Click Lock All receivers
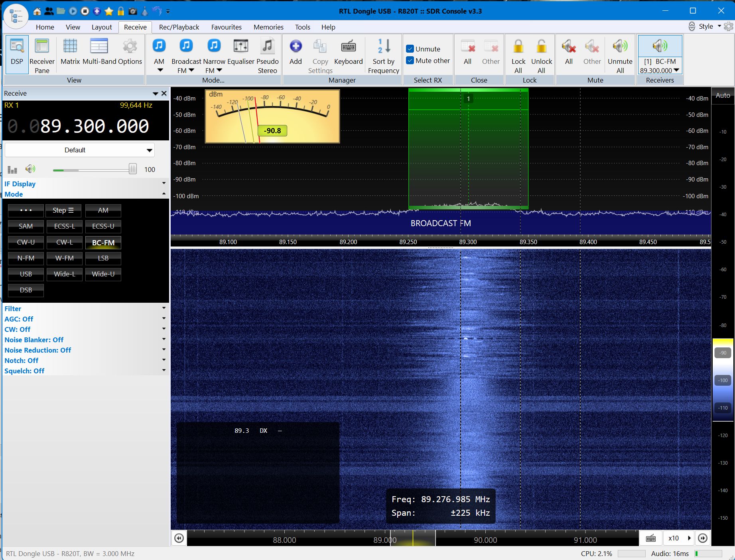 [518, 54]
